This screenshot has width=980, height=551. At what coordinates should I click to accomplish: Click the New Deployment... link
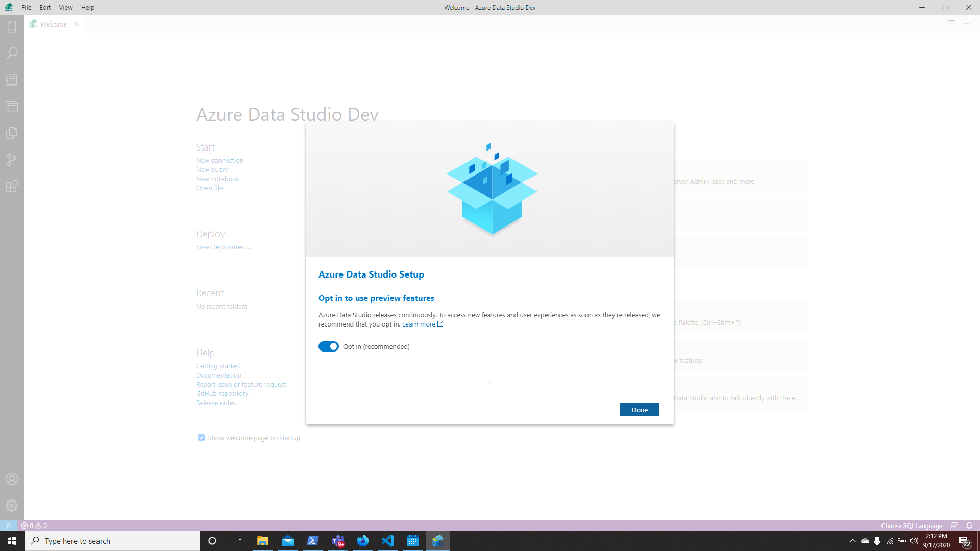tap(224, 247)
